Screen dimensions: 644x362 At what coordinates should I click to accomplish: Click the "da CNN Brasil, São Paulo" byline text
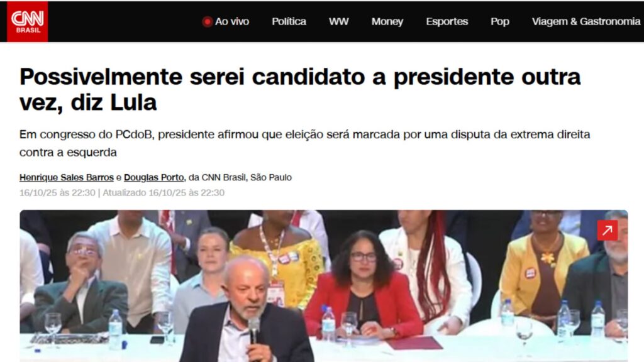[240, 177]
